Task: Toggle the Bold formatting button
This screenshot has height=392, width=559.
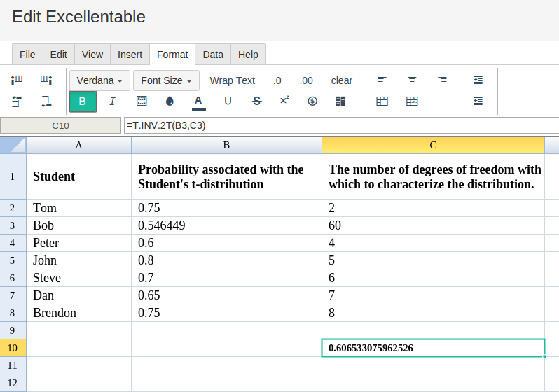Action: (83, 101)
